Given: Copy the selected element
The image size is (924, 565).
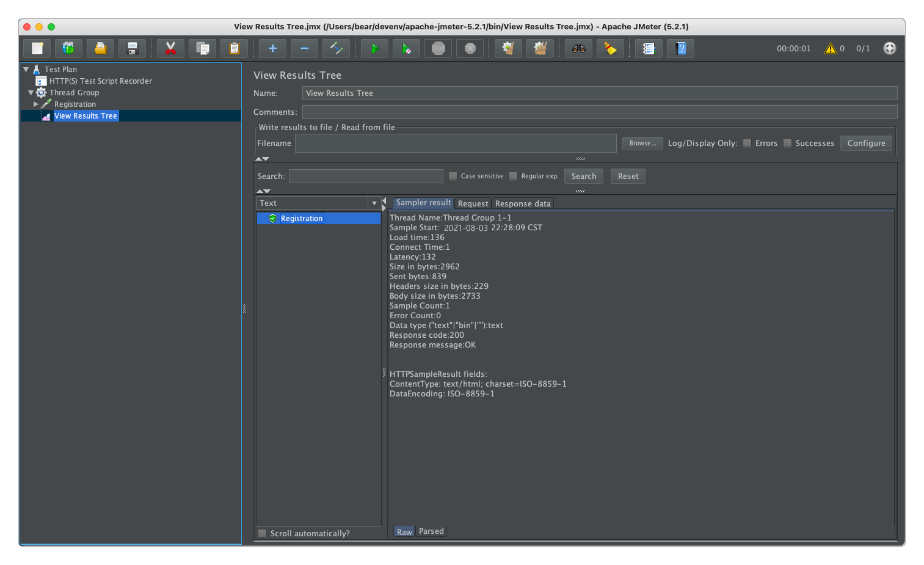Looking at the screenshot, I should [x=202, y=48].
